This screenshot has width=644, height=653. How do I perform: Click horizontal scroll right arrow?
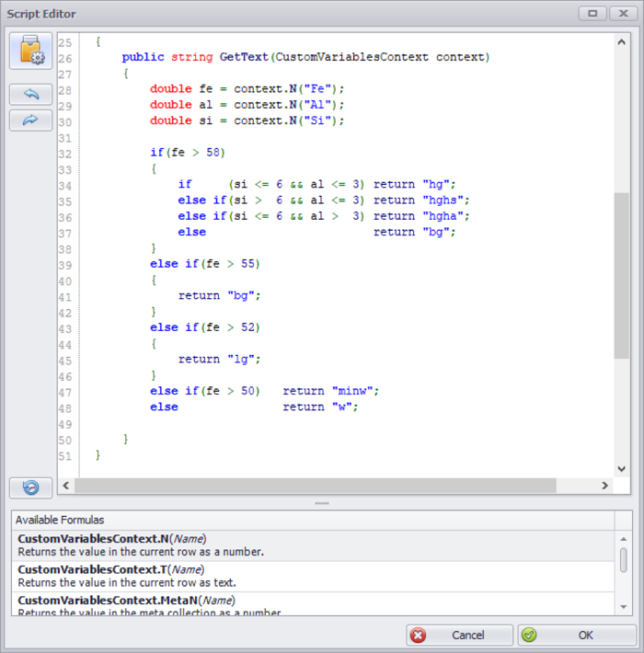pyautogui.click(x=604, y=486)
